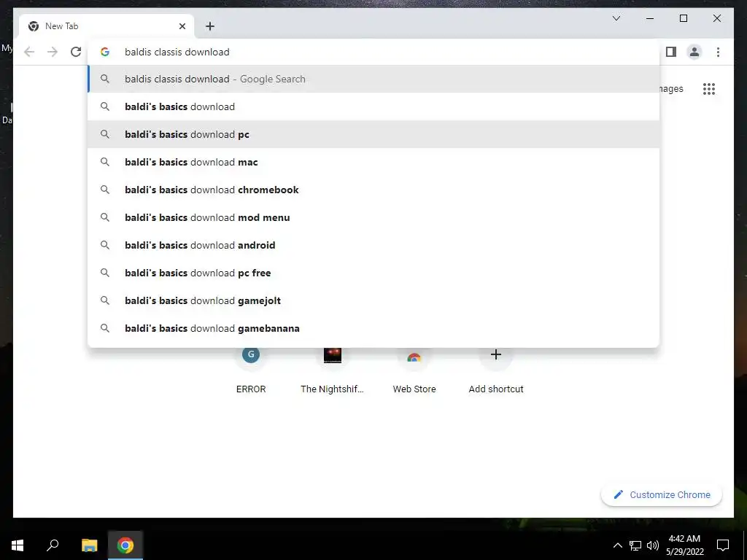Open Windows taskbar search
Image resolution: width=747 pixels, height=560 pixels.
(53, 545)
